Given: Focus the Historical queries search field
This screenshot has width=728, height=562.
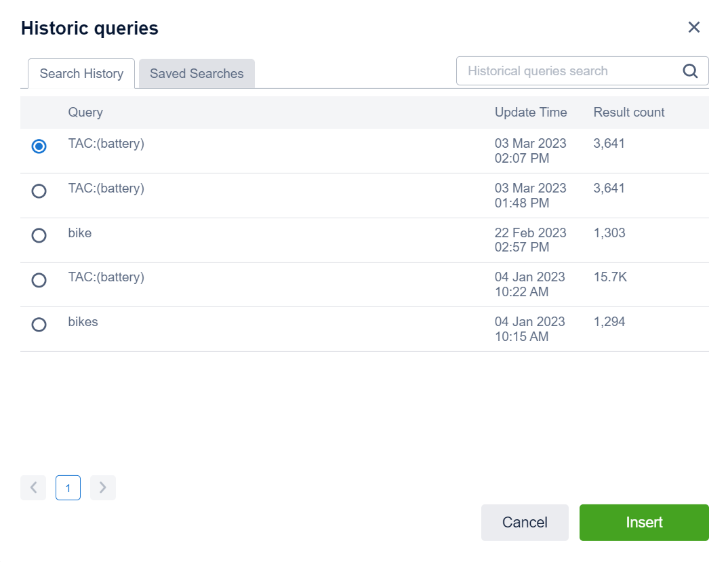Looking at the screenshot, I should (x=568, y=71).
